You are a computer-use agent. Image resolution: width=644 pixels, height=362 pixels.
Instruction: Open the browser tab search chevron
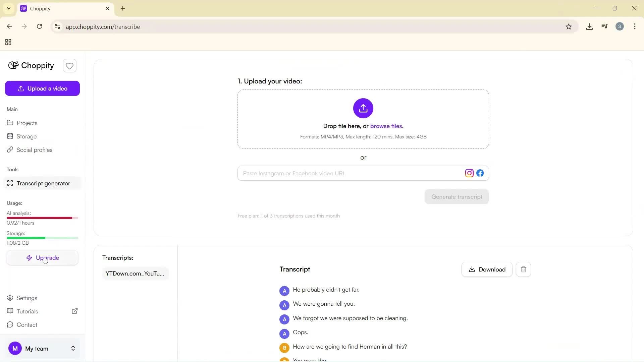9,8
